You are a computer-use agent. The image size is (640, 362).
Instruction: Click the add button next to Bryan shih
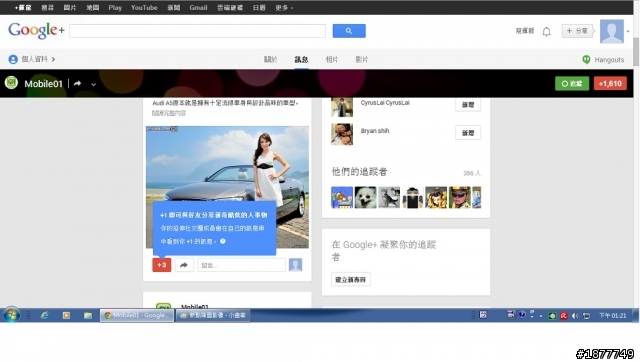(x=468, y=133)
